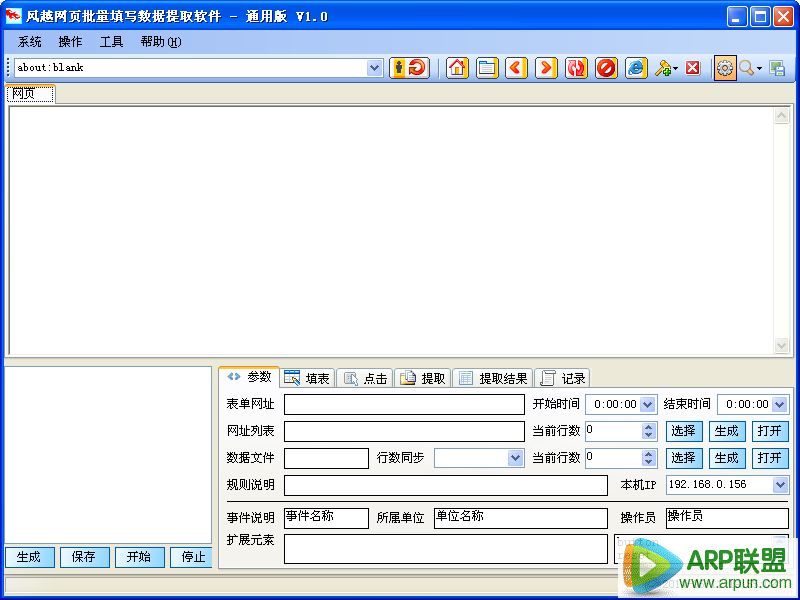Stop page loading with the red stop icon
This screenshot has width=800, height=600.
[x=606, y=68]
